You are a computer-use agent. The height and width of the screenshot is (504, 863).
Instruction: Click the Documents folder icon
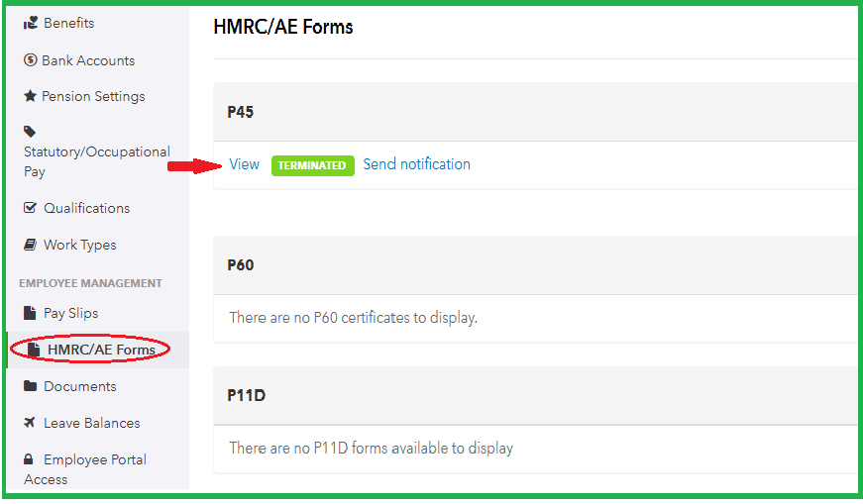(30, 386)
